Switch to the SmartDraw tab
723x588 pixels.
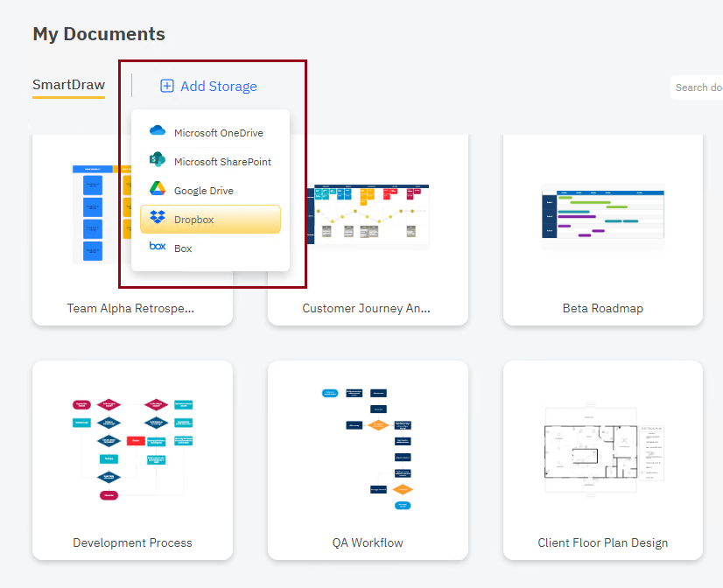click(68, 84)
